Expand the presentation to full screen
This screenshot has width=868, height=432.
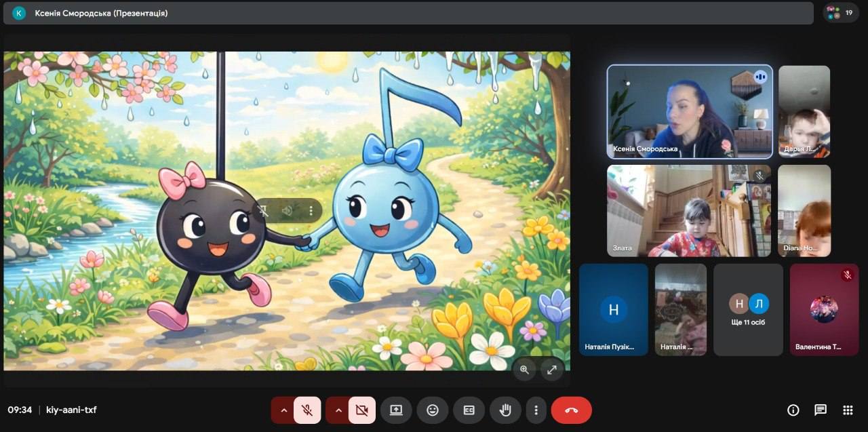(x=552, y=370)
